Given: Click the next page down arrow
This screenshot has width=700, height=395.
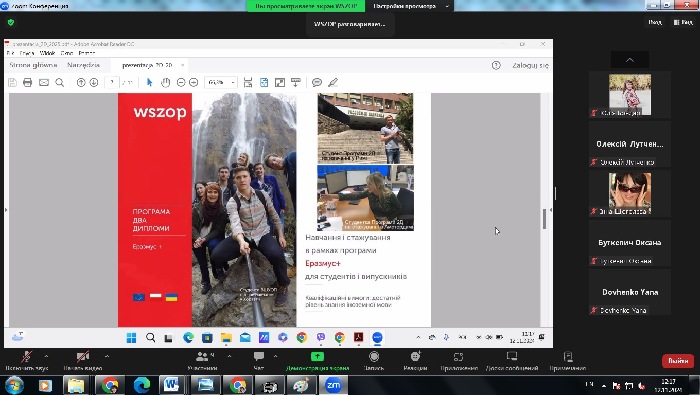Looking at the screenshot, I should pos(94,83).
